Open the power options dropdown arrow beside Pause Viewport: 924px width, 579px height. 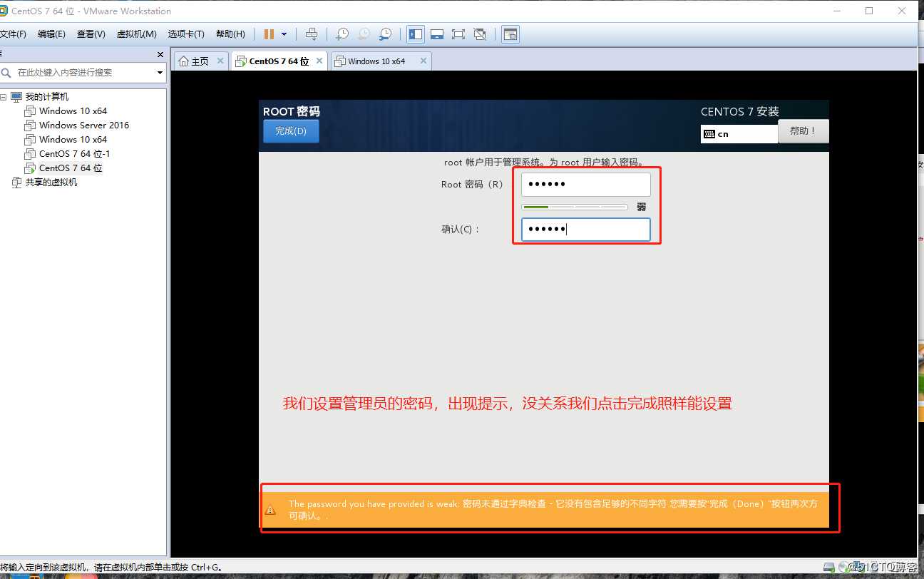pyautogui.click(x=284, y=34)
